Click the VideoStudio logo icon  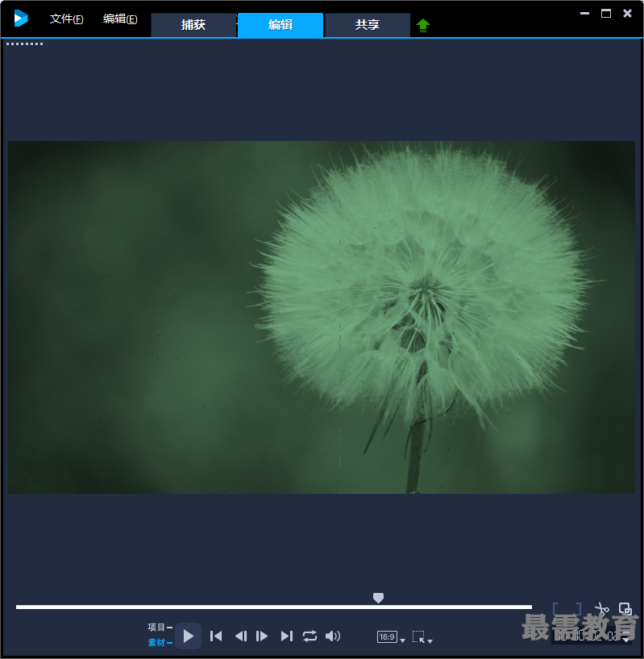point(21,19)
